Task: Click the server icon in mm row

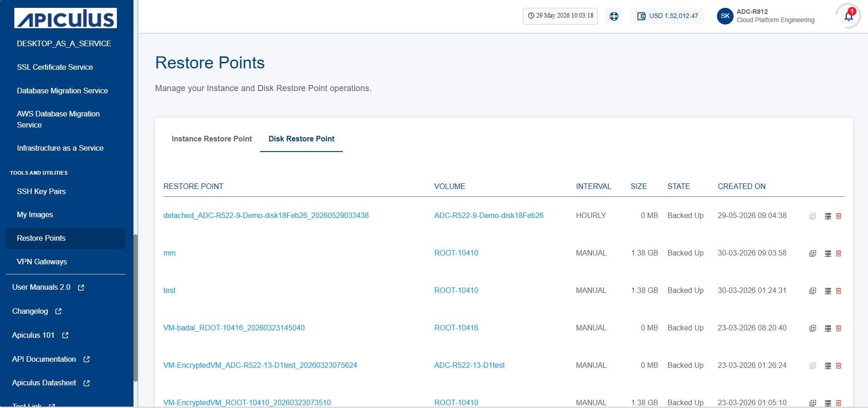Action: [828, 253]
